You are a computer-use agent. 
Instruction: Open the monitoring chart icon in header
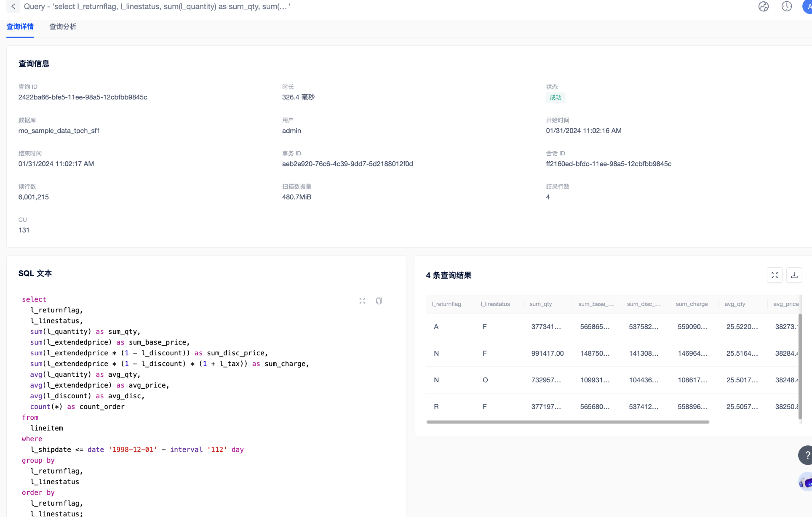(x=763, y=6)
